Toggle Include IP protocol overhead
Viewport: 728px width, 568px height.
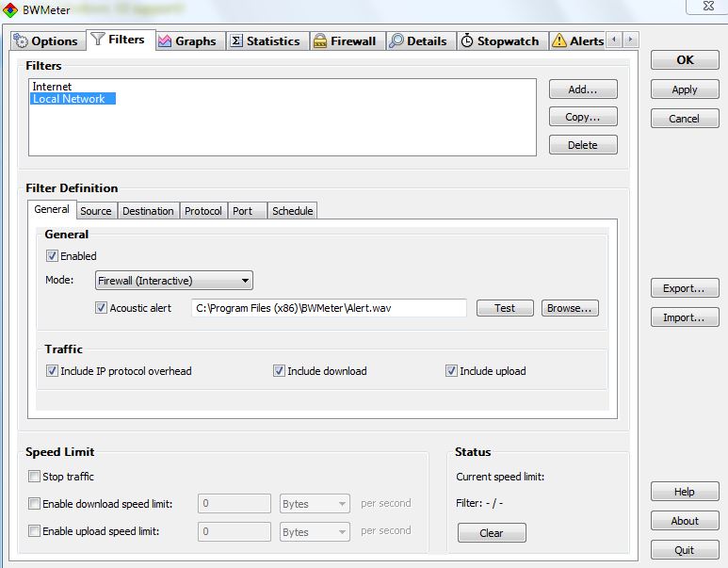(52, 370)
